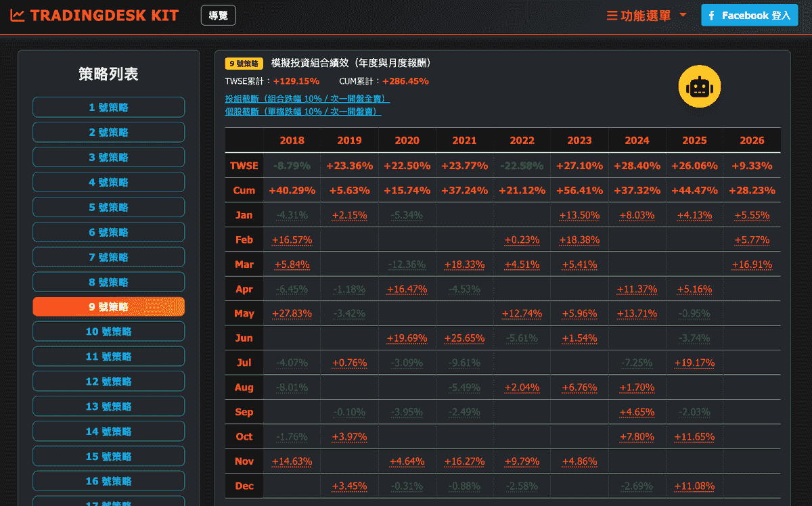Open 11 號策略

[x=108, y=356]
